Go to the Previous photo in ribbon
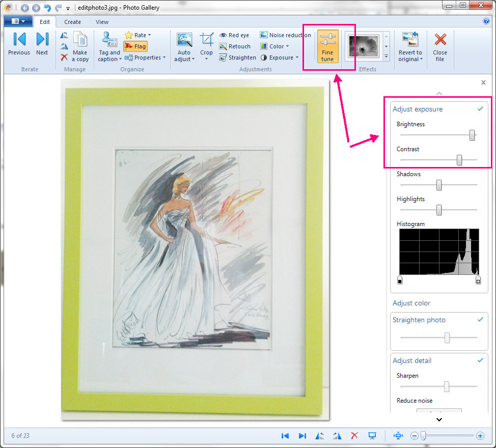Screen dimensions: 496x448 pos(19,44)
